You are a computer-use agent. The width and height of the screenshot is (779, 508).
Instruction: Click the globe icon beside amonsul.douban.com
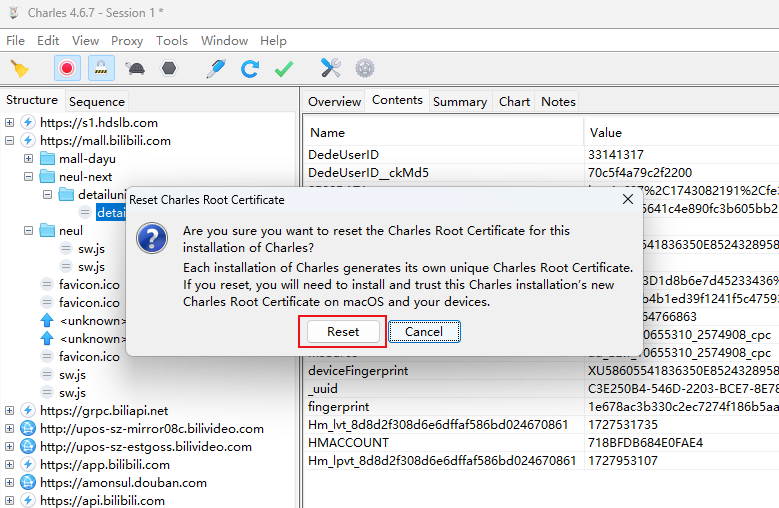[x=28, y=482]
